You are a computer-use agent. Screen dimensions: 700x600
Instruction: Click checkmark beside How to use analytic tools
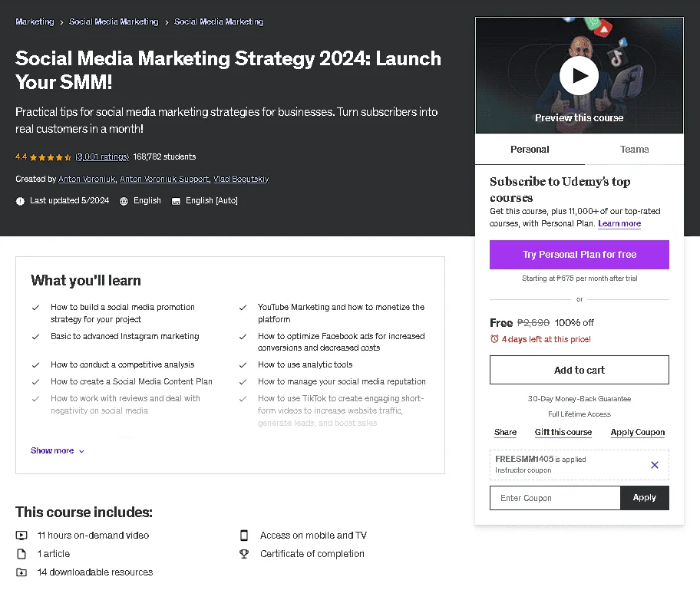[x=243, y=364]
